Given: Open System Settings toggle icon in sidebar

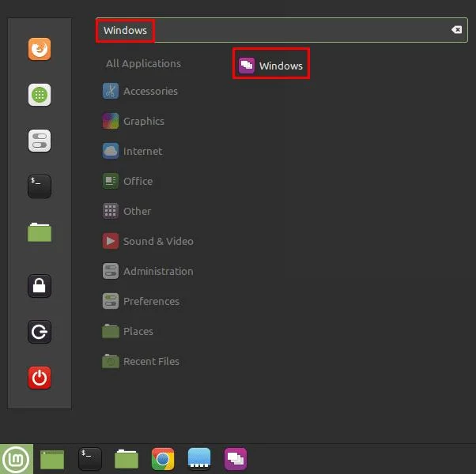Looking at the screenshot, I should (x=40, y=141).
